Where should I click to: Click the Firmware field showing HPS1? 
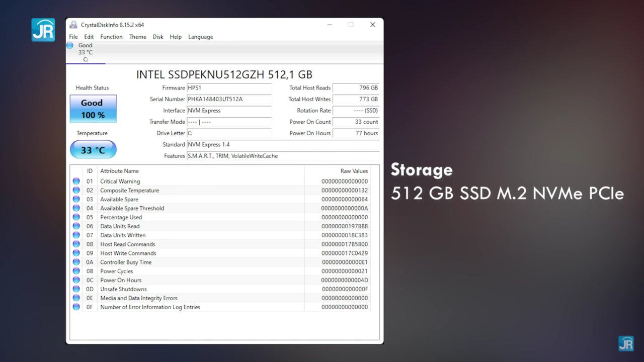click(229, 87)
